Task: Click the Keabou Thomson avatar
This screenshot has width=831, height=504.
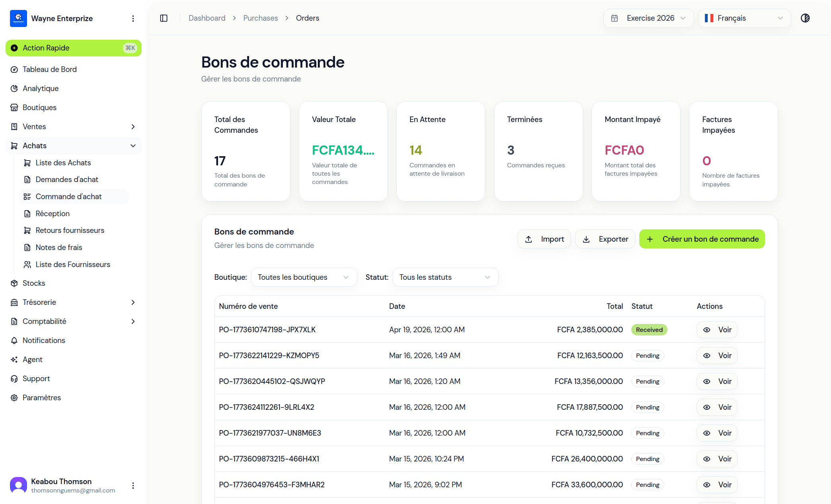Action: (x=18, y=485)
